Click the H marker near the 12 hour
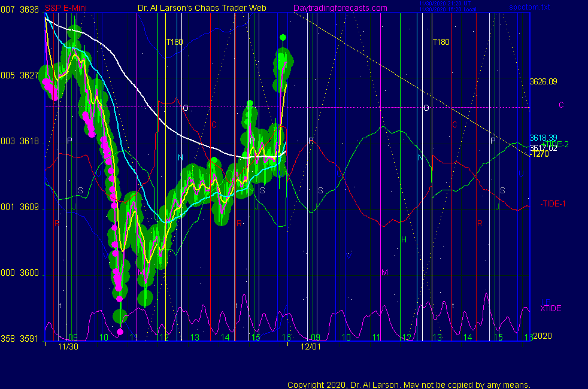 pyautogui.click(x=404, y=239)
